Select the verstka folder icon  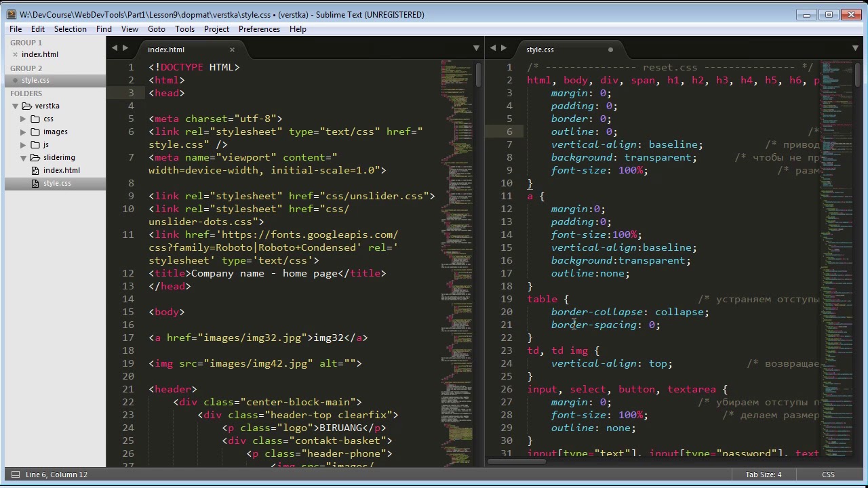(x=26, y=106)
